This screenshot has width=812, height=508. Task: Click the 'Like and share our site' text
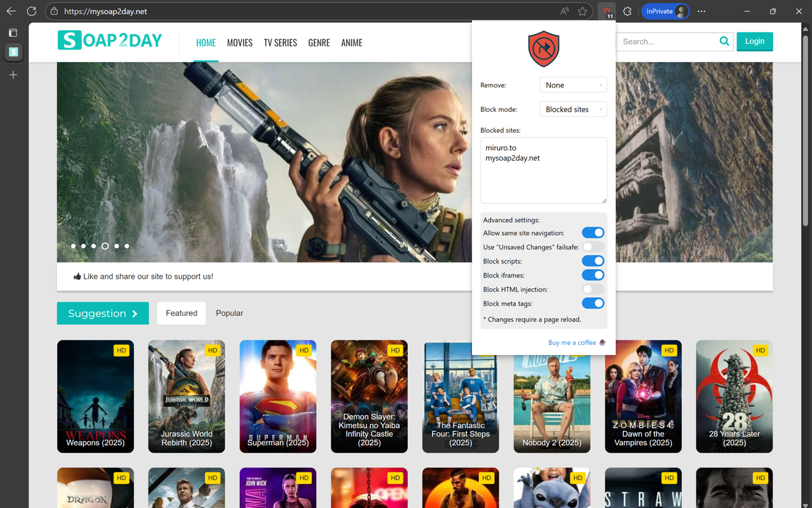click(x=148, y=276)
